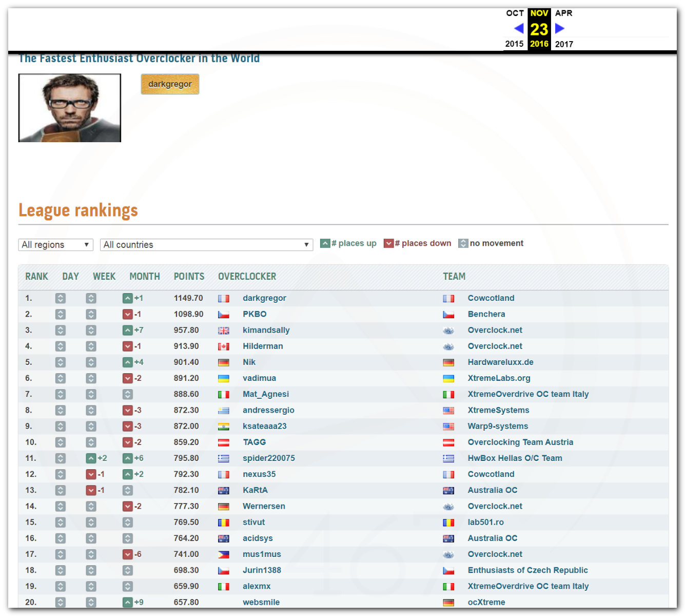Click the team flag beside lab501.ro
Screen dimensions: 685x616
click(x=448, y=523)
